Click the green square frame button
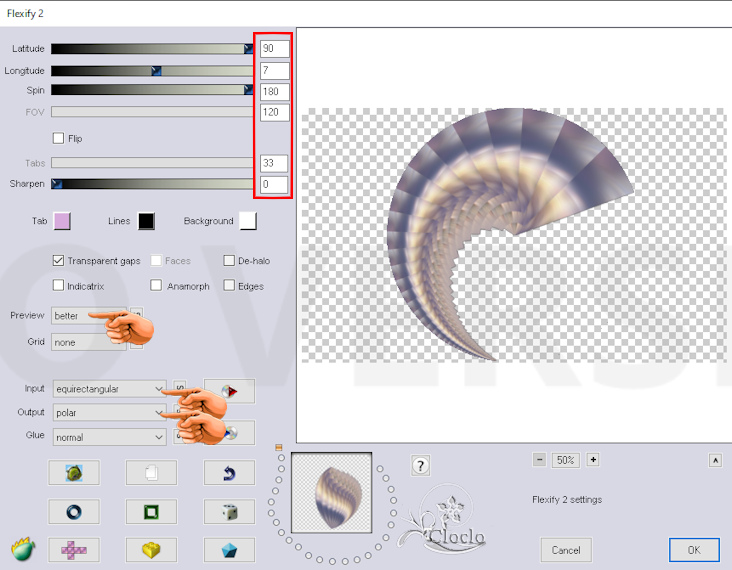732x570 pixels. tap(151, 512)
